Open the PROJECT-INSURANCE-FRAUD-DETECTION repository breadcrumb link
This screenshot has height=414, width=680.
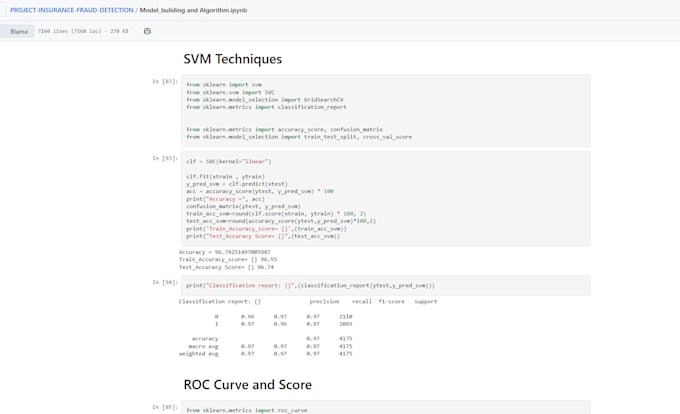(x=72, y=10)
